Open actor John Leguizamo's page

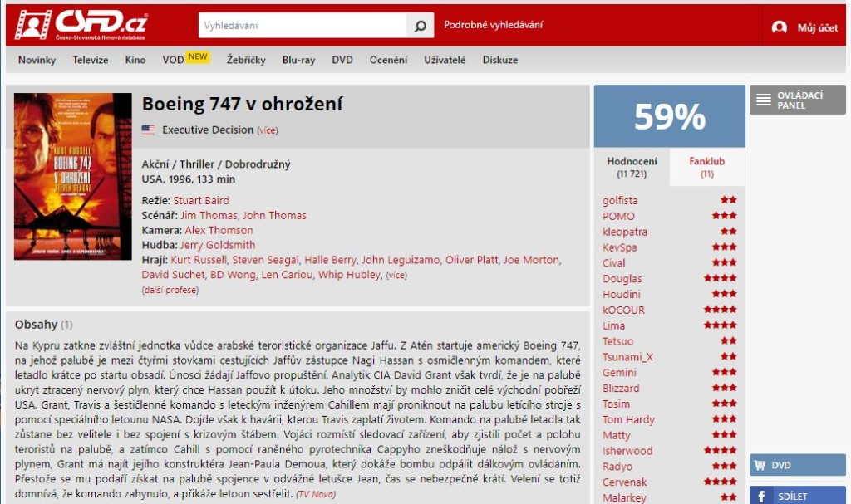(401, 260)
